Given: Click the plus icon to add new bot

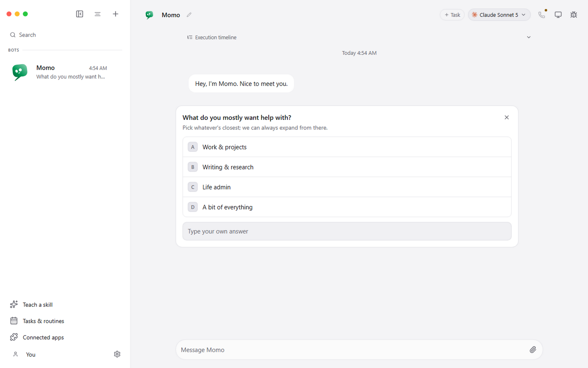Looking at the screenshot, I should click(x=115, y=14).
